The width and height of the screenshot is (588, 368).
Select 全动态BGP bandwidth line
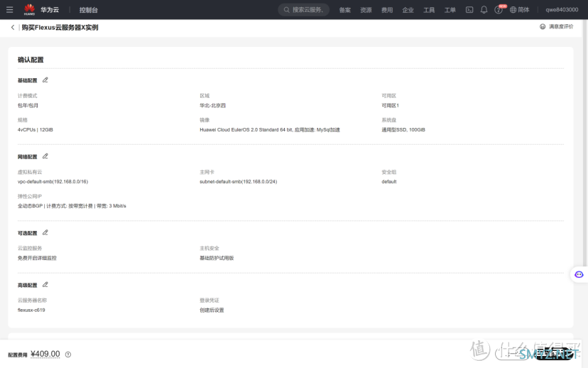72,206
